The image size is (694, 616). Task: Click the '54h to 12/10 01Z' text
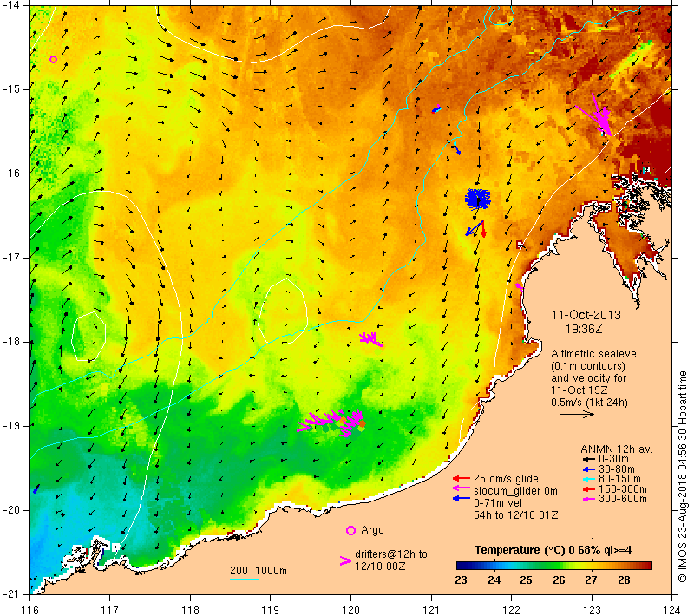515,515
